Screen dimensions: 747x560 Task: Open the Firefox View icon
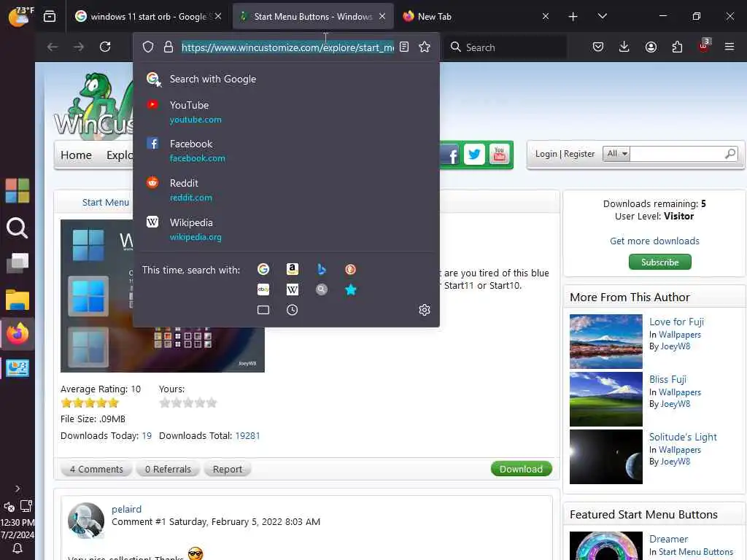tap(50, 17)
